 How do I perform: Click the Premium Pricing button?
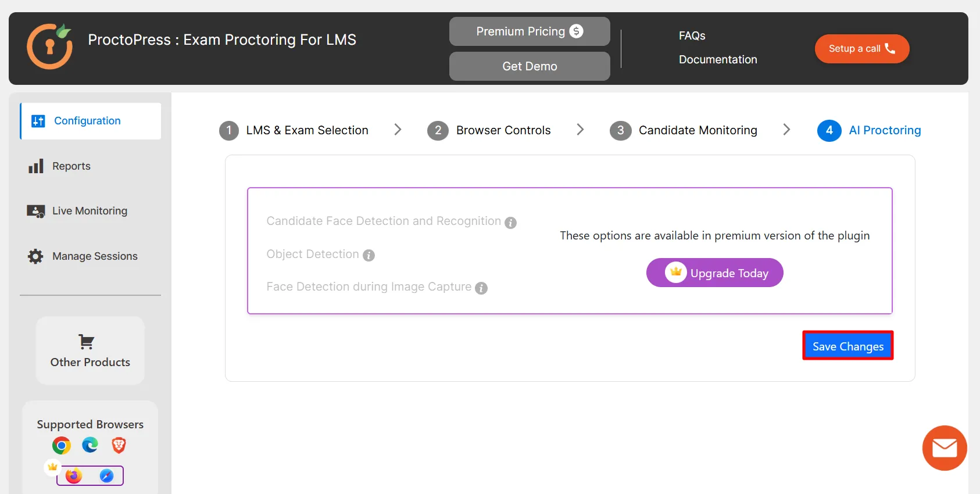click(530, 31)
